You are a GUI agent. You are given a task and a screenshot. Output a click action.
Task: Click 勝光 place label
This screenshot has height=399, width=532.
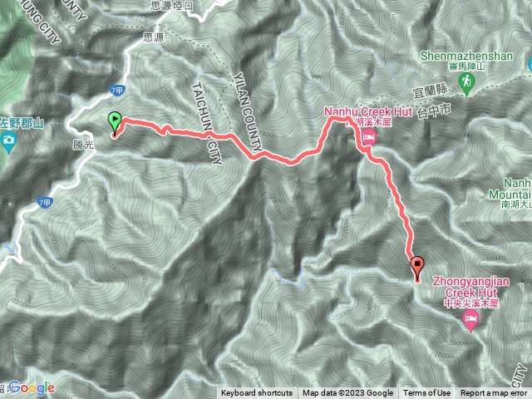[83, 145]
